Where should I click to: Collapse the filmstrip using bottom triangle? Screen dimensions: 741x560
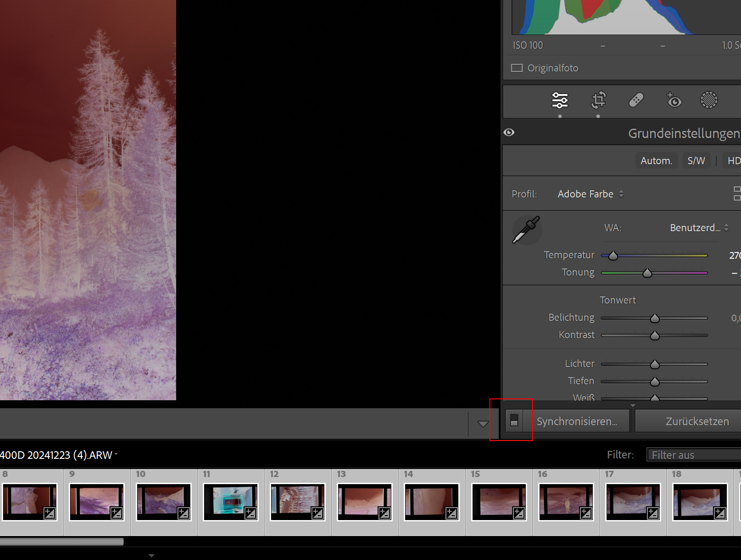pos(151,556)
